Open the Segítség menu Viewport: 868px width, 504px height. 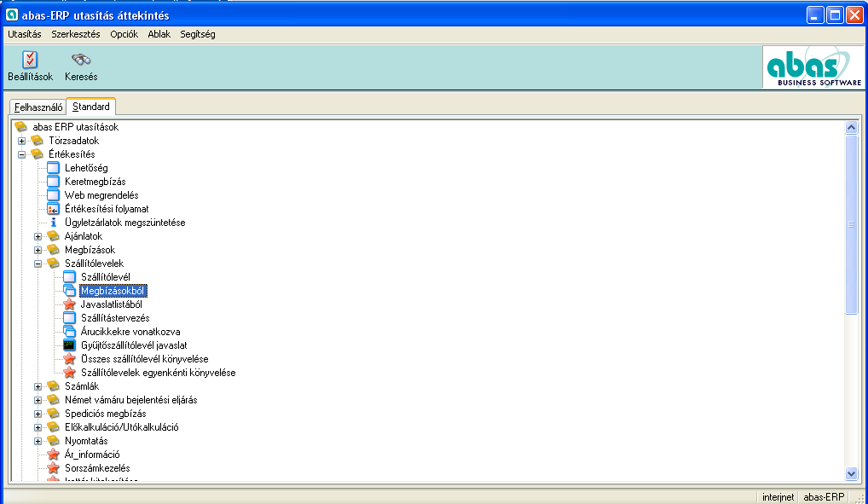[x=198, y=34]
